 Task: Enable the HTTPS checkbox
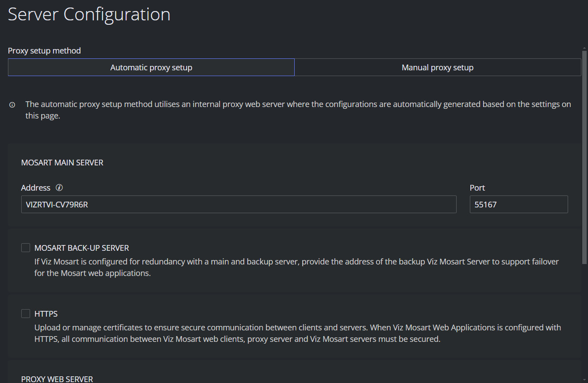[x=26, y=314]
